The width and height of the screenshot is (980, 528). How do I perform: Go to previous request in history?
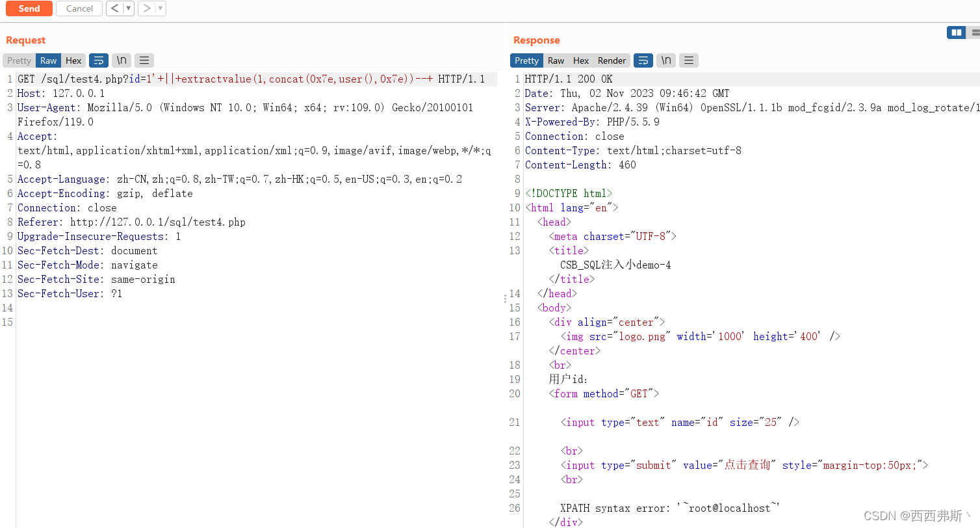[x=114, y=8]
